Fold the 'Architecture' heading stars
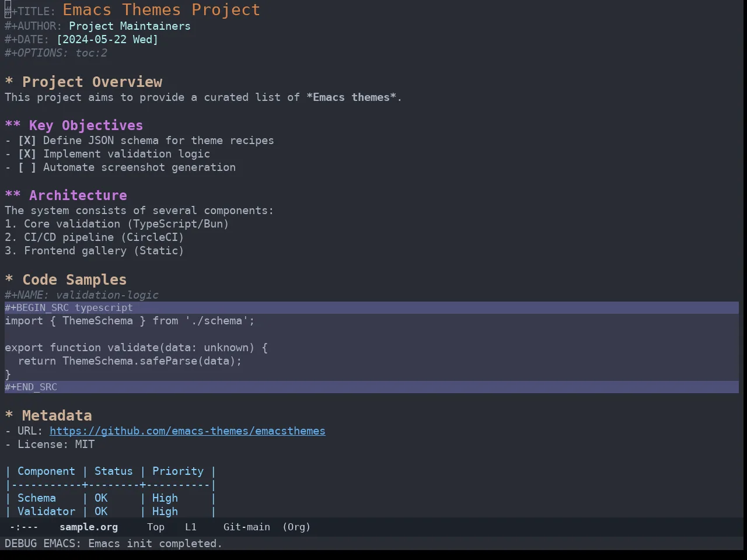 click(13, 195)
